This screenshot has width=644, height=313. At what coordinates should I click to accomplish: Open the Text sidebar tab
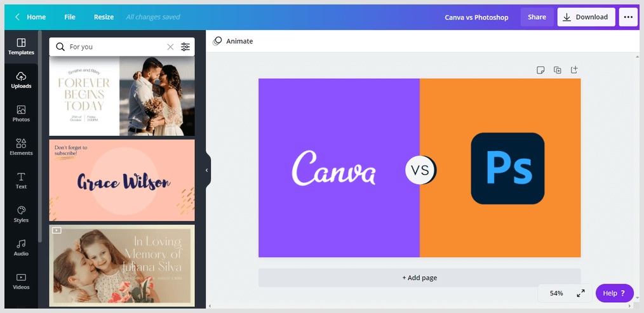coord(21,181)
